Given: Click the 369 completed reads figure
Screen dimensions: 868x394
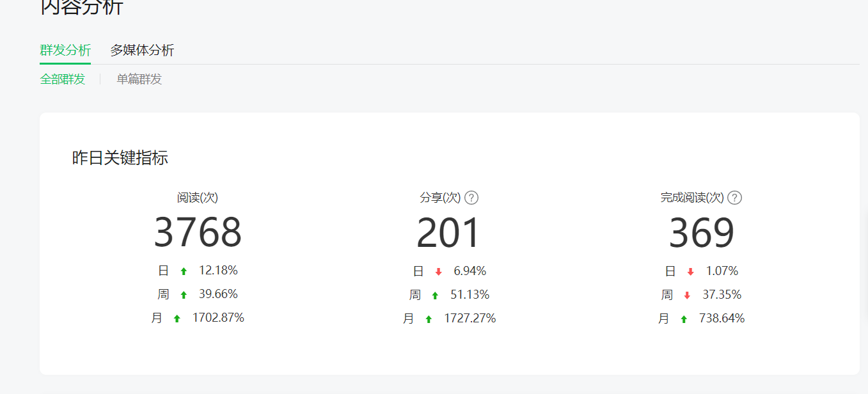Looking at the screenshot, I should [x=701, y=233].
